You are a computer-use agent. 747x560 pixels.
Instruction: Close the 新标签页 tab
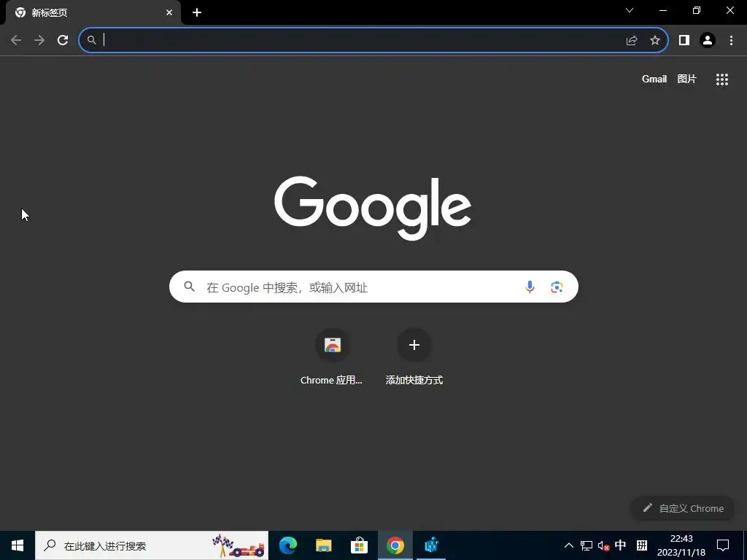169,13
